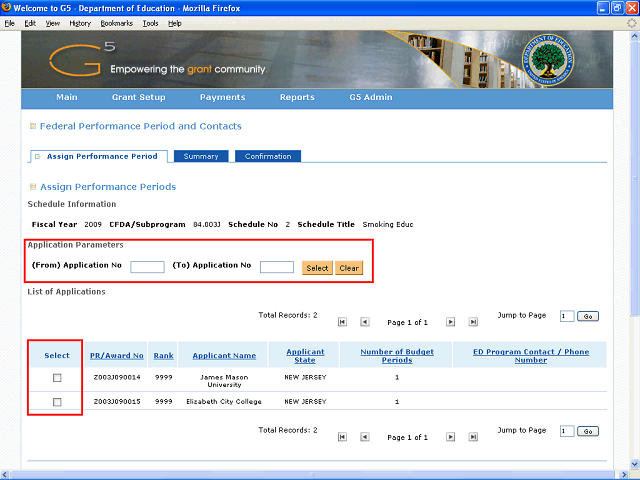Go to first page in top pagination
This screenshot has width=640, height=480.
pyautogui.click(x=342, y=322)
